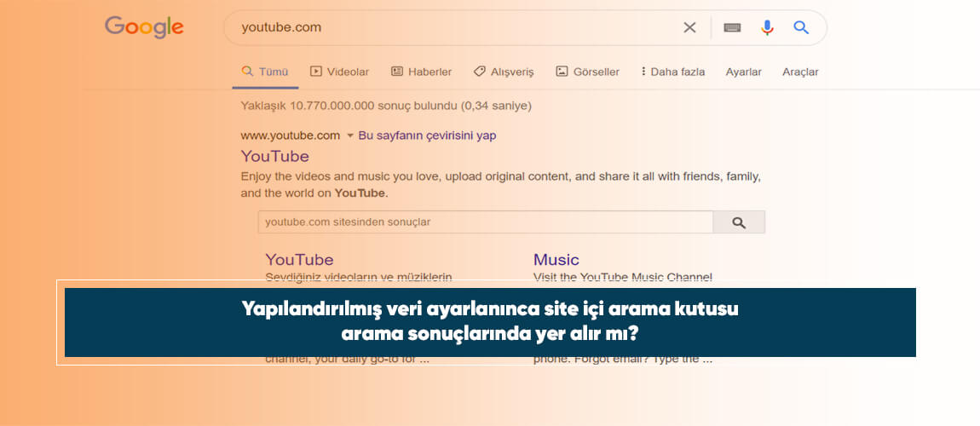Click the YouTube sitelink below search box

point(299,259)
